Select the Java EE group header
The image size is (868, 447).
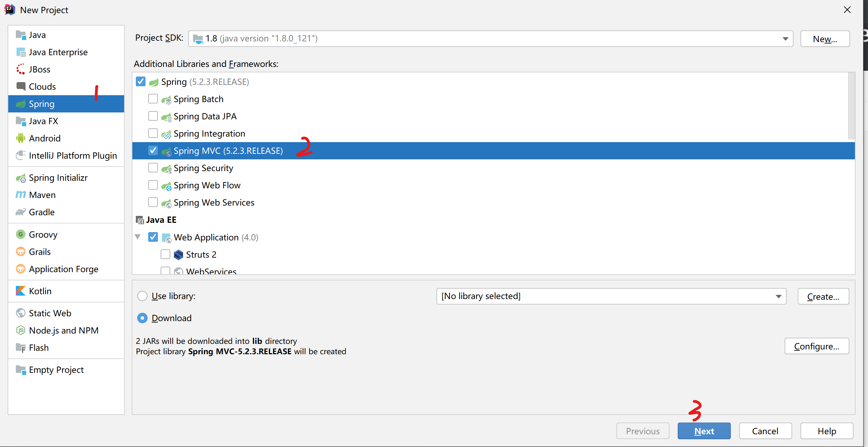point(161,220)
